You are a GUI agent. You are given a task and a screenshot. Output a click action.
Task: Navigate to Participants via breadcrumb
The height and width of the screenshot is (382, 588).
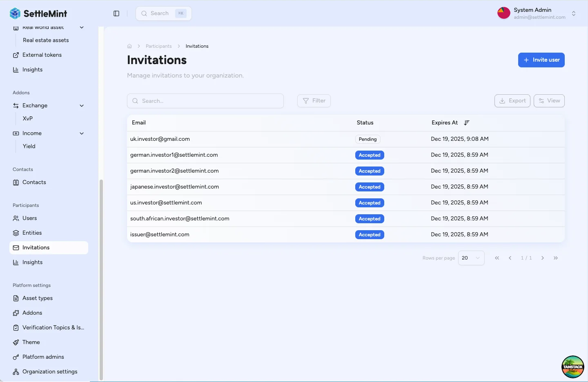click(158, 46)
